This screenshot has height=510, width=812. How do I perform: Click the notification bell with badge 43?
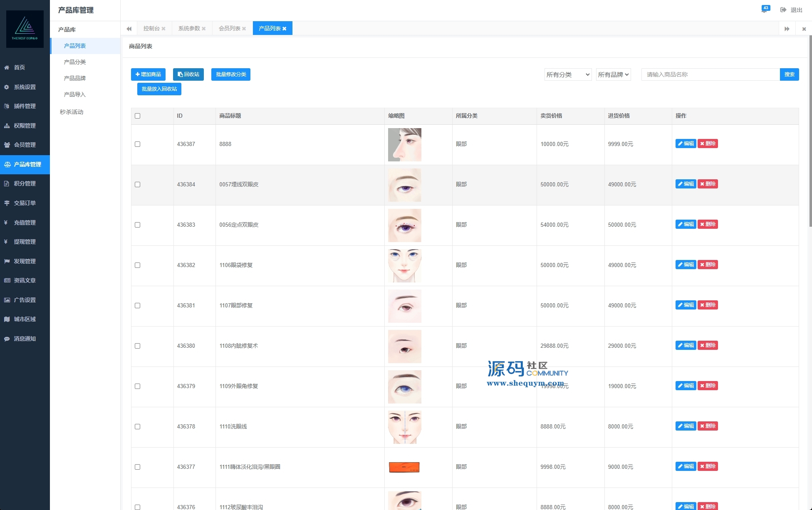(765, 10)
